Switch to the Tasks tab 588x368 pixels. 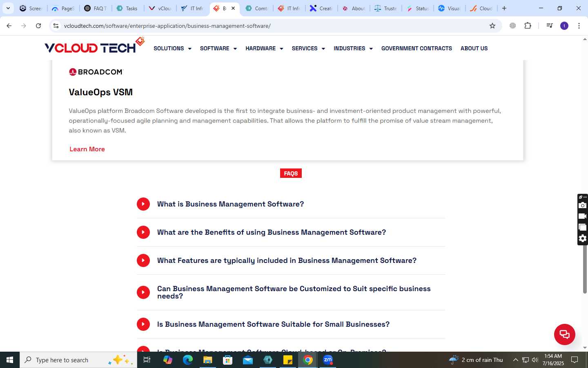127,8
